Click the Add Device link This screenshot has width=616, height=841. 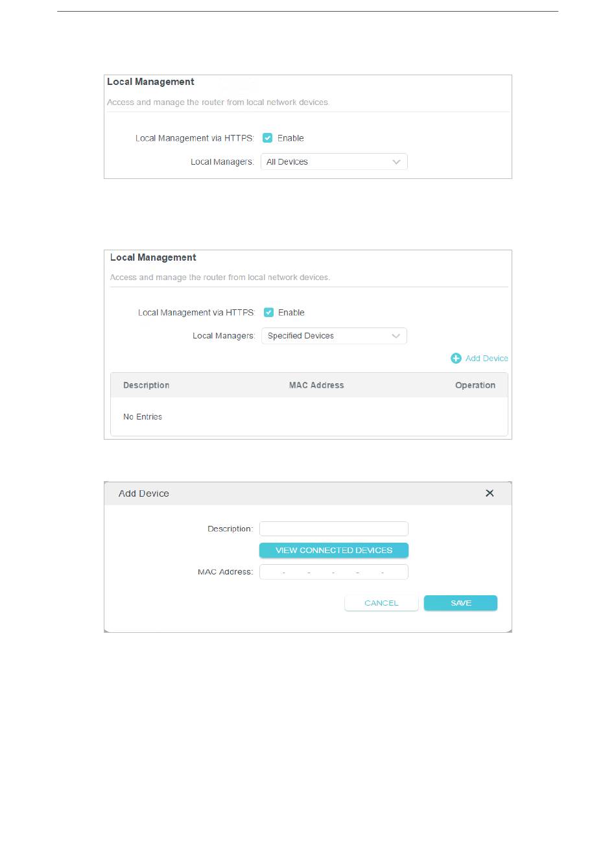coord(486,359)
